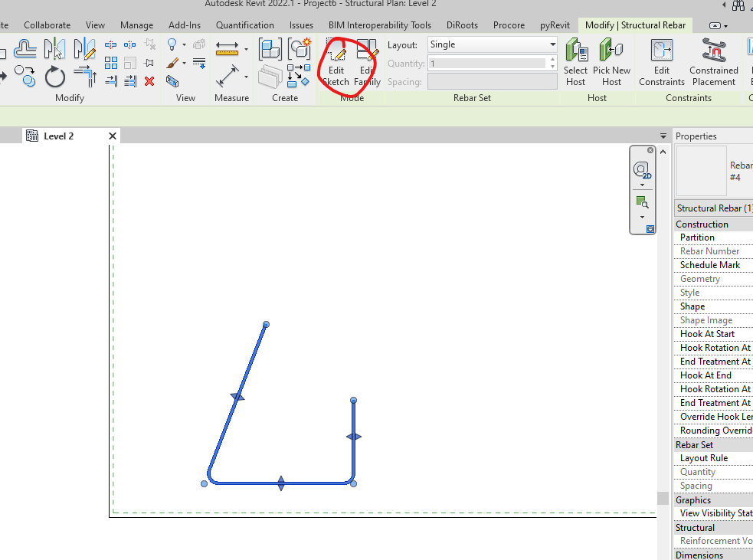Expand the Override Graphics dropdown arrow
The height and width of the screenshot is (560, 753).
click(x=185, y=63)
